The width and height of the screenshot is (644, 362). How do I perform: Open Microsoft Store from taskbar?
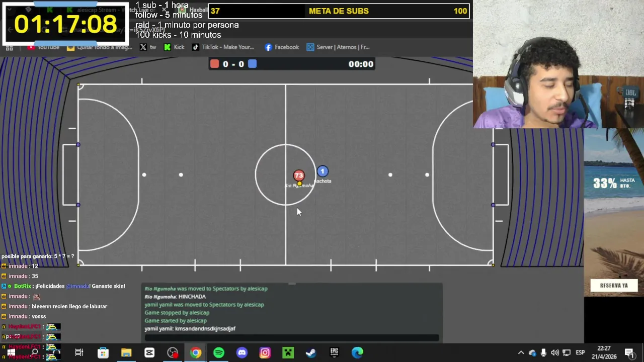click(103, 352)
